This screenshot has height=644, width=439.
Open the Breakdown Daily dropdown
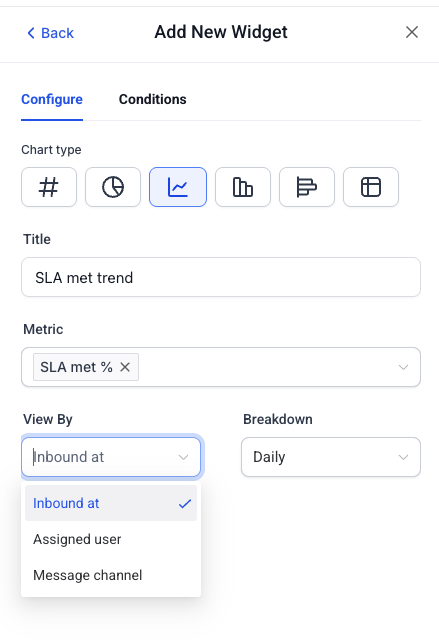(x=331, y=457)
